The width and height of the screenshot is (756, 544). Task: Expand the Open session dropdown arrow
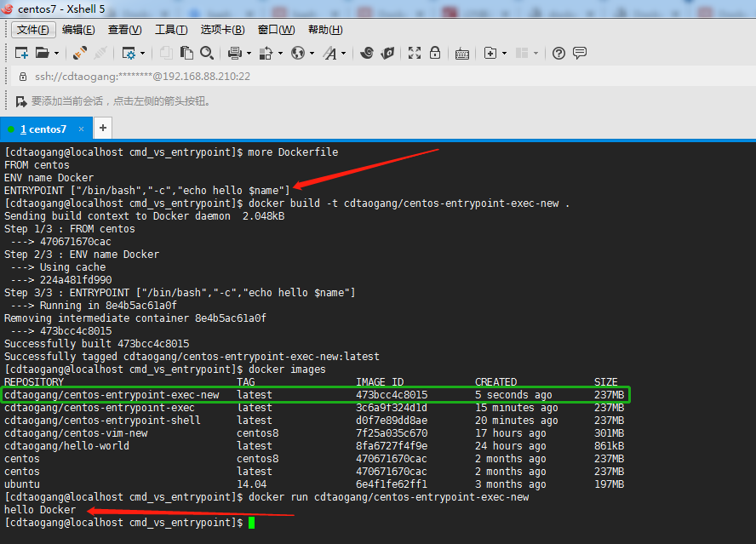pos(56,53)
